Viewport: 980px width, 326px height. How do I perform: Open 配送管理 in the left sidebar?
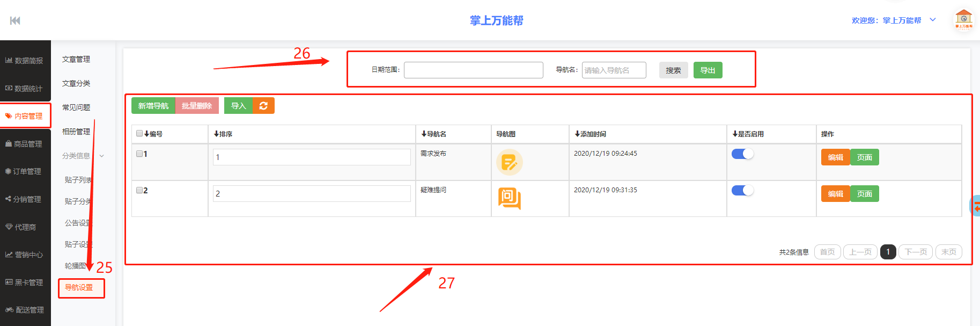click(x=25, y=310)
